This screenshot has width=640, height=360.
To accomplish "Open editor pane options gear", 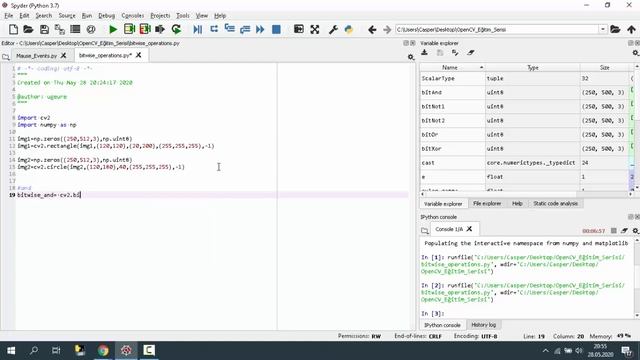I will 411,57.
